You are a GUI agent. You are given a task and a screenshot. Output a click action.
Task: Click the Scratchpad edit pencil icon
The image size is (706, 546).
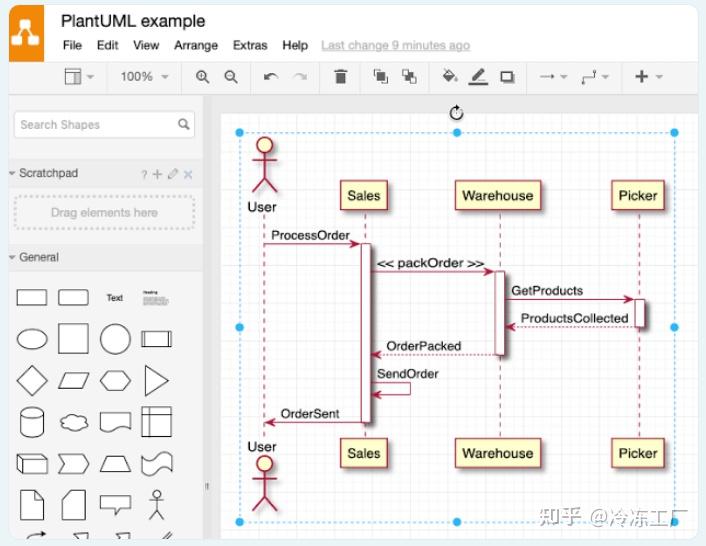coord(172,174)
